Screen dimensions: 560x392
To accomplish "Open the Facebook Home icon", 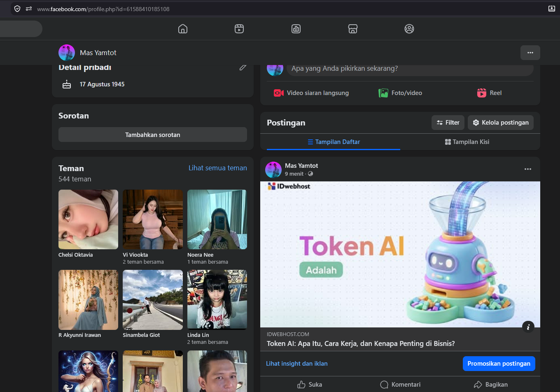I will coord(183,29).
